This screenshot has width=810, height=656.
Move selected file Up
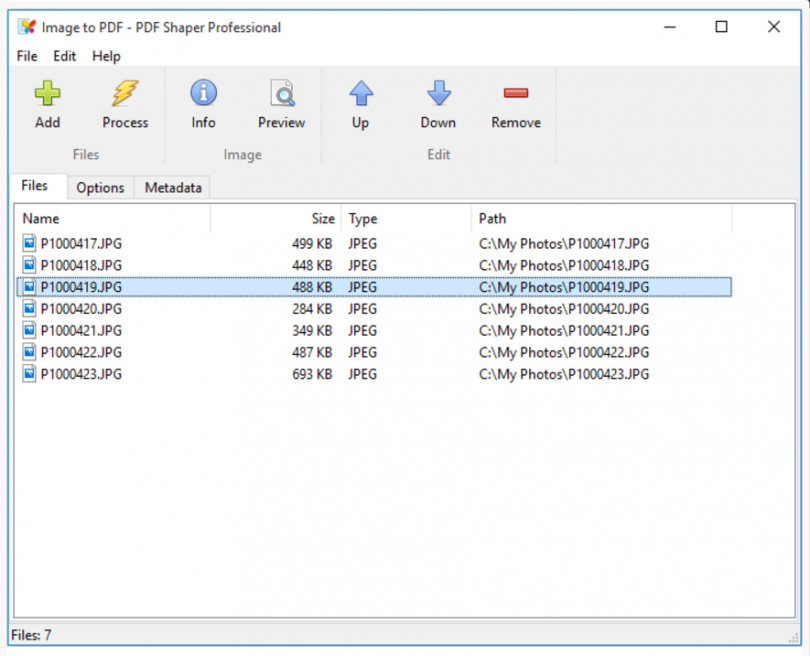pyautogui.click(x=361, y=93)
